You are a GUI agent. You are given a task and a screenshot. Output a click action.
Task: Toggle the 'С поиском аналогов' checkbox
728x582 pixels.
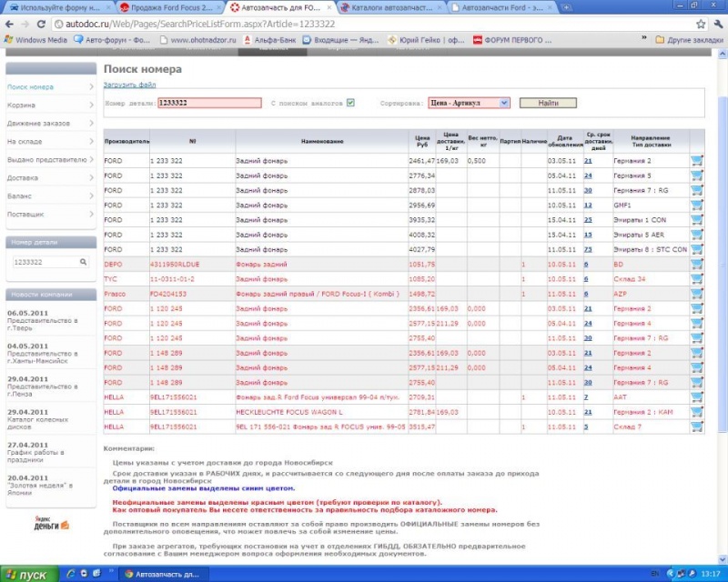(350, 103)
